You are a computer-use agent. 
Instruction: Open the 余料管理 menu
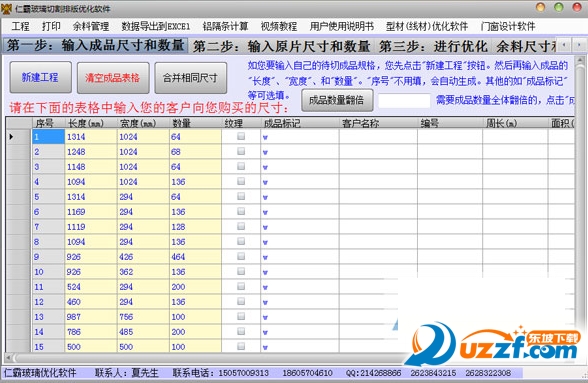[x=91, y=26]
